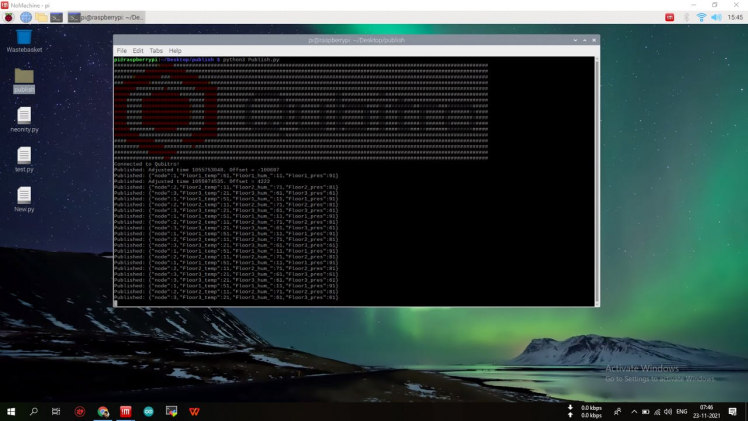Open the Bluetooth menu in Pi panel
The width and height of the screenshot is (748, 421).
click(686, 18)
